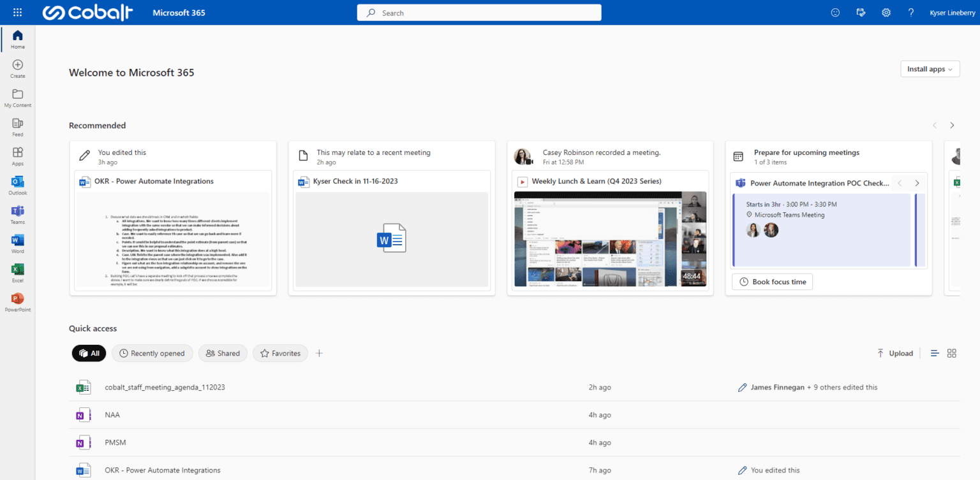Go to the Feed section
The height and width of the screenshot is (480, 980).
tap(17, 127)
